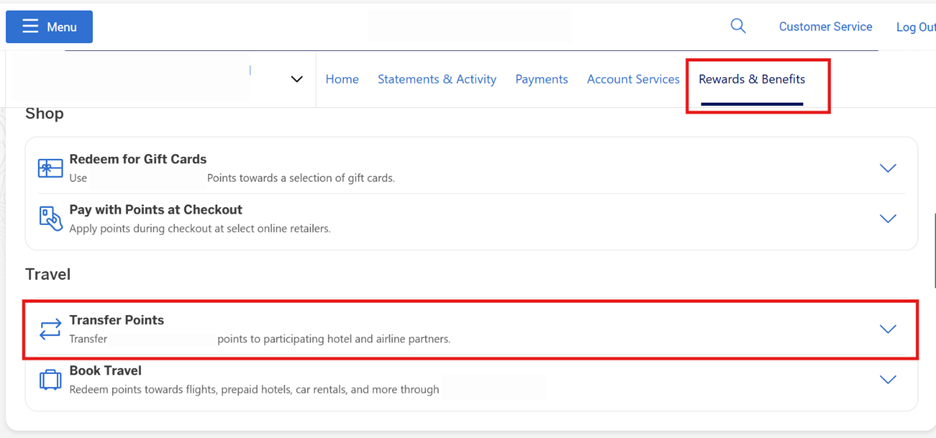
Task: Click the Book Travel heading
Action: point(105,371)
